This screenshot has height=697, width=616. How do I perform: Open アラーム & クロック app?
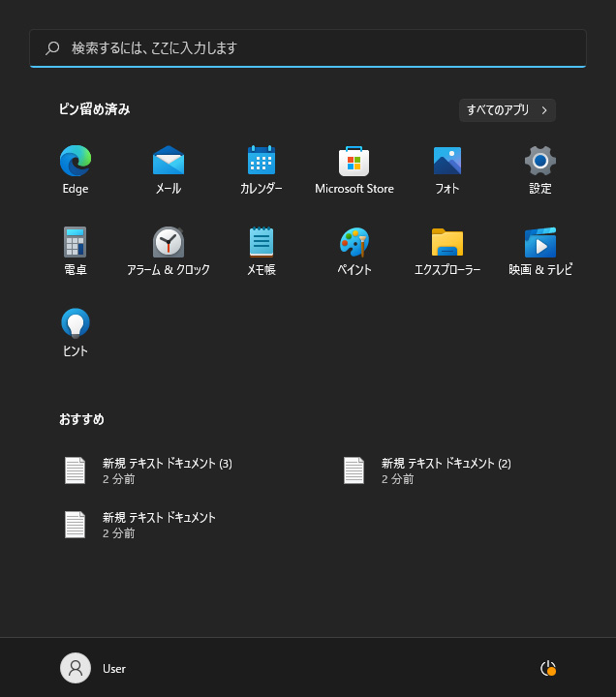(x=169, y=242)
